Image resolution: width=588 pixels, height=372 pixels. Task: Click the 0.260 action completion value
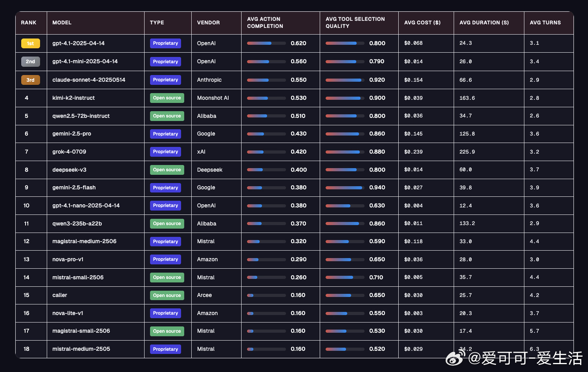coord(299,277)
